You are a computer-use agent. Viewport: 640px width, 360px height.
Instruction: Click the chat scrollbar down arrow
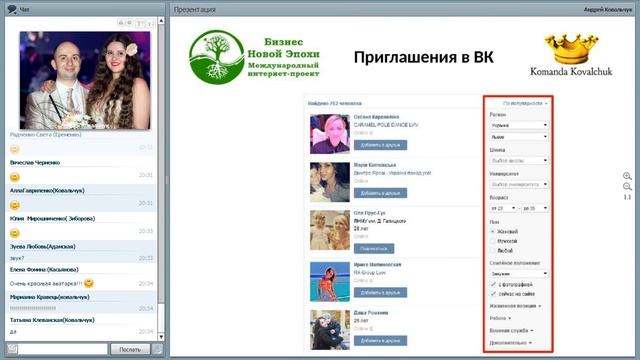tap(161, 337)
